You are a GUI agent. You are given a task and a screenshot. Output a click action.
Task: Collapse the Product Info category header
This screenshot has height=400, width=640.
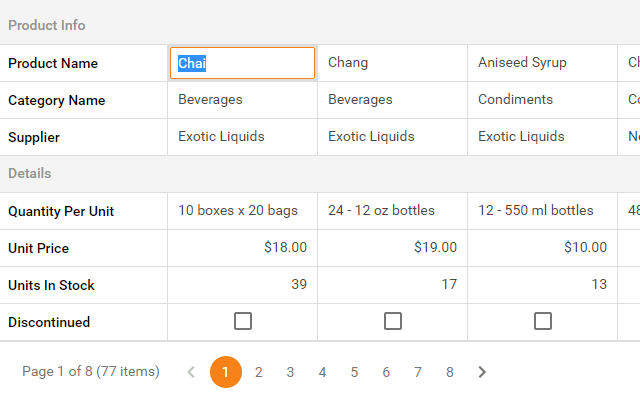47,25
